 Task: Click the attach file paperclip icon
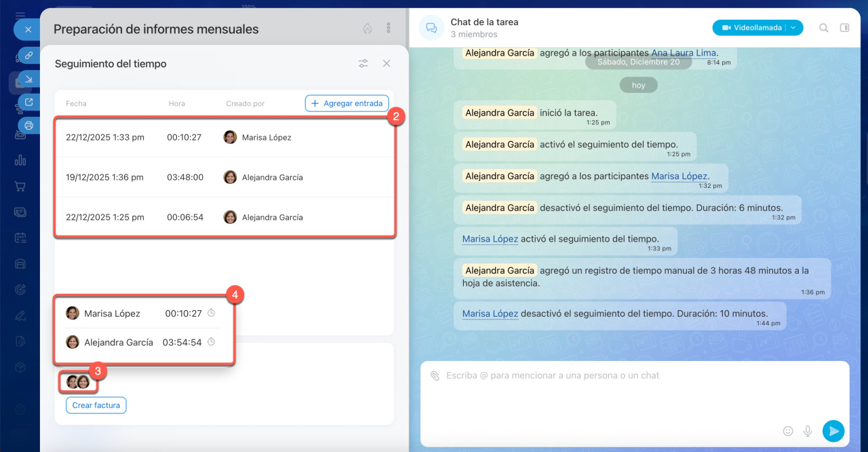pyautogui.click(x=435, y=375)
